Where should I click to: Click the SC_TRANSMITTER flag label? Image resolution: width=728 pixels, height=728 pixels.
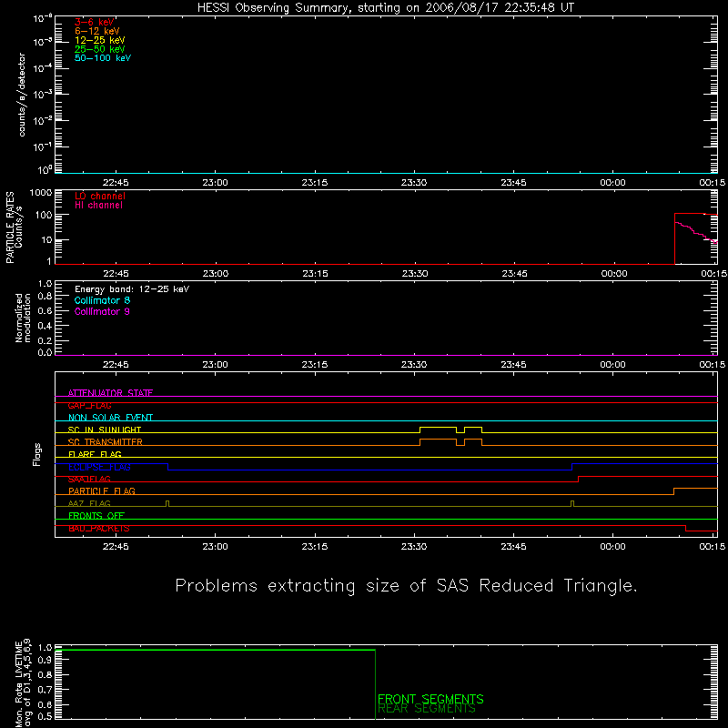(x=105, y=442)
